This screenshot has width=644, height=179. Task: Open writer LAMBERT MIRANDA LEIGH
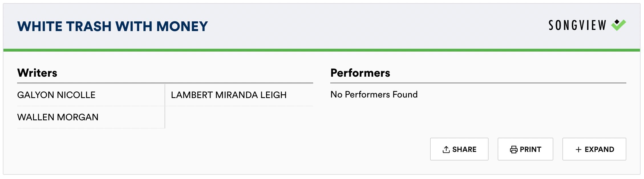point(228,95)
